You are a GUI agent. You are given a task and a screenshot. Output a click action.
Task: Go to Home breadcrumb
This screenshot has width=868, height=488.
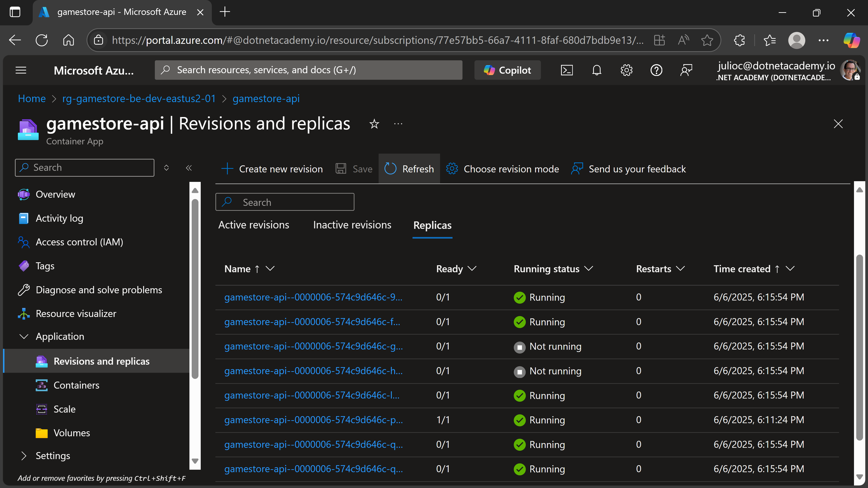(32, 98)
